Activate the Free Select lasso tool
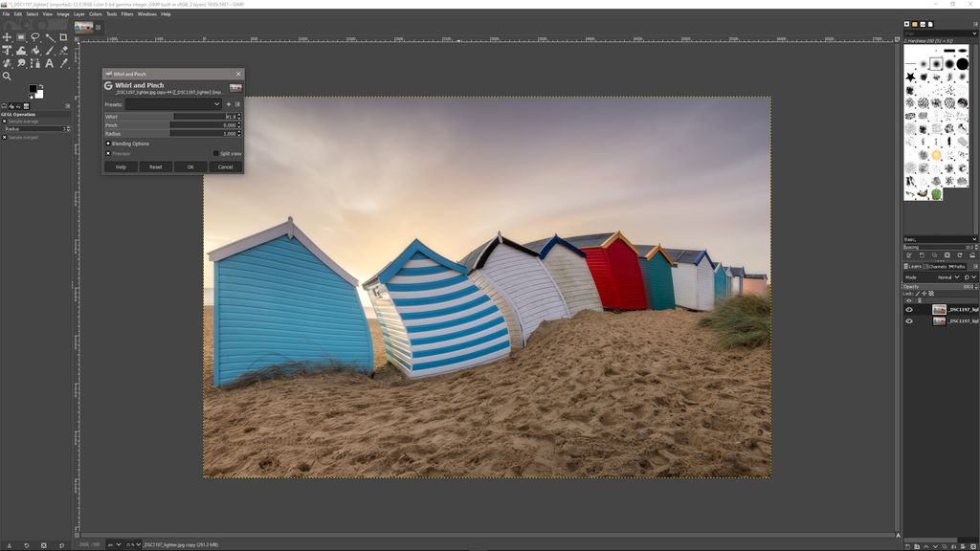The width and height of the screenshot is (980, 551). 34,36
